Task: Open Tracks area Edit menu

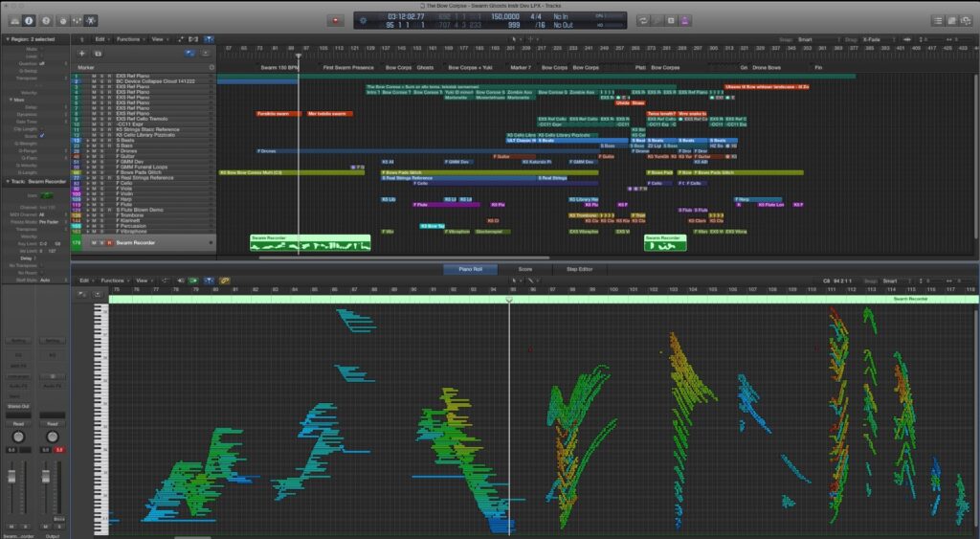Action: tap(100, 39)
